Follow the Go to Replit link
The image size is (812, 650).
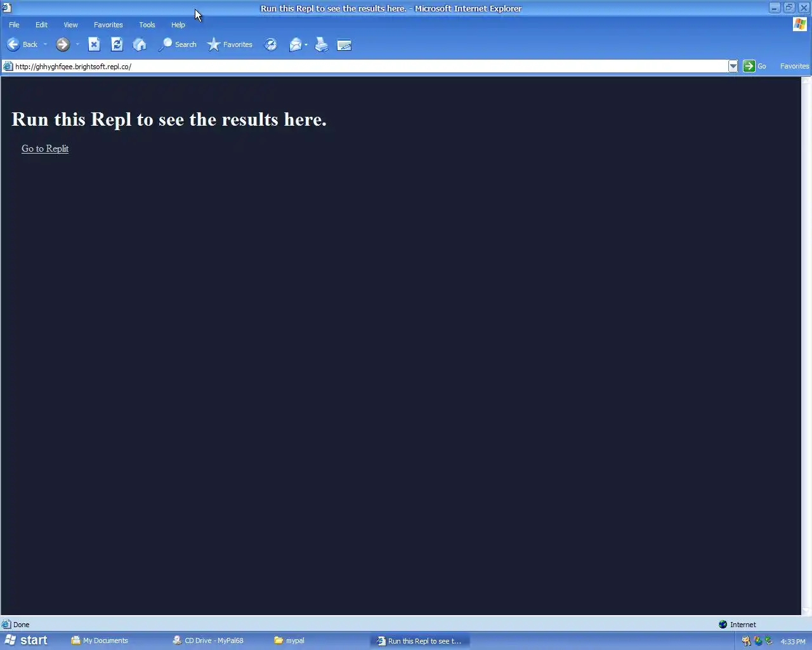[45, 149]
